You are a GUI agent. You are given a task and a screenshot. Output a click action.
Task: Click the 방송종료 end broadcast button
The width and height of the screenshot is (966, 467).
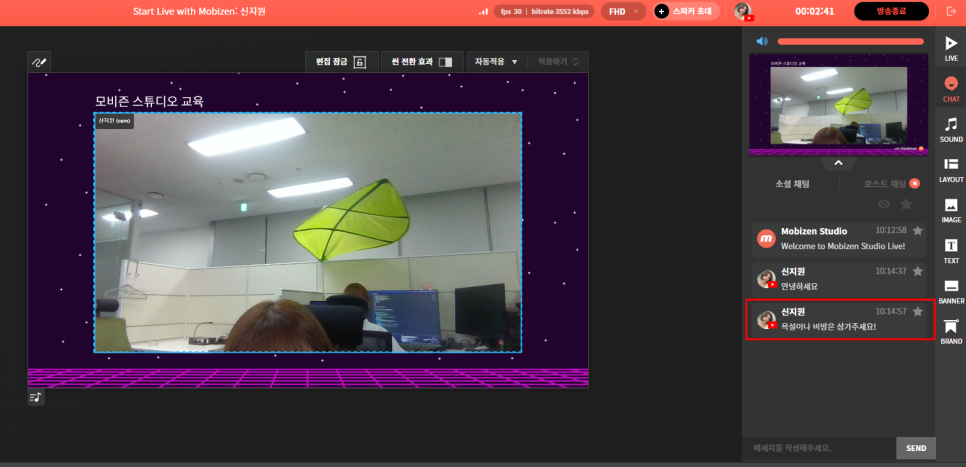pyautogui.click(x=891, y=11)
